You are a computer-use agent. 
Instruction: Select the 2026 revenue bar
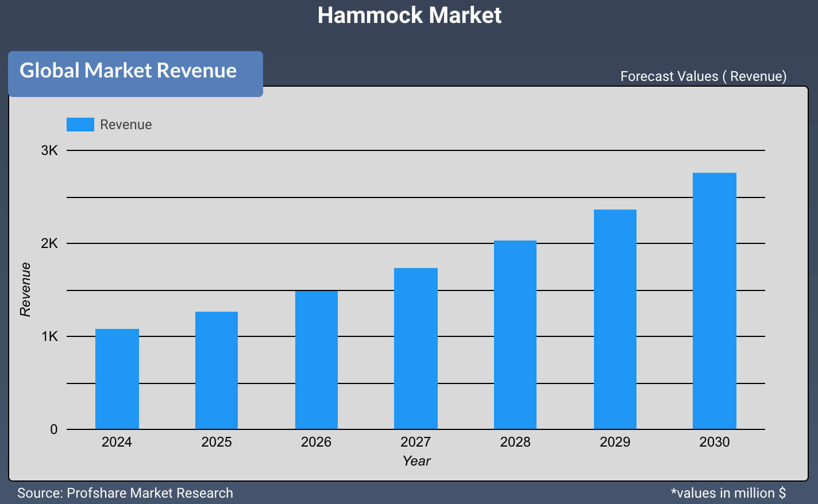click(x=317, y=360)
